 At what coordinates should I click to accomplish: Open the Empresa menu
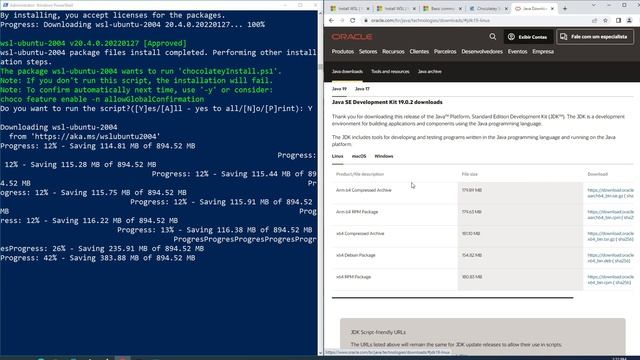click(543, 52)
